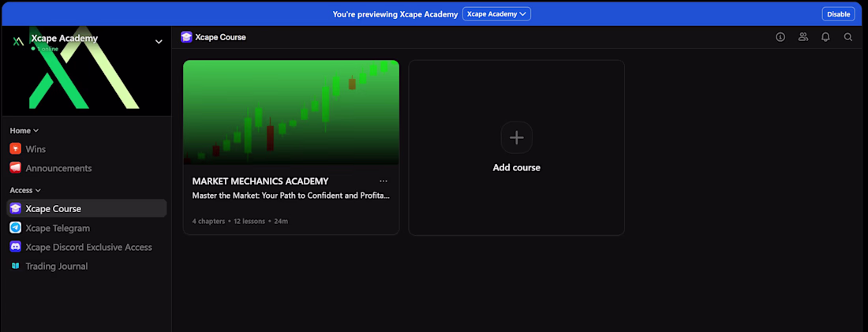The image size is (868, 332).
Task: Expand the Xcape Academy sidebar header chevron
Action: coord(159,42)
